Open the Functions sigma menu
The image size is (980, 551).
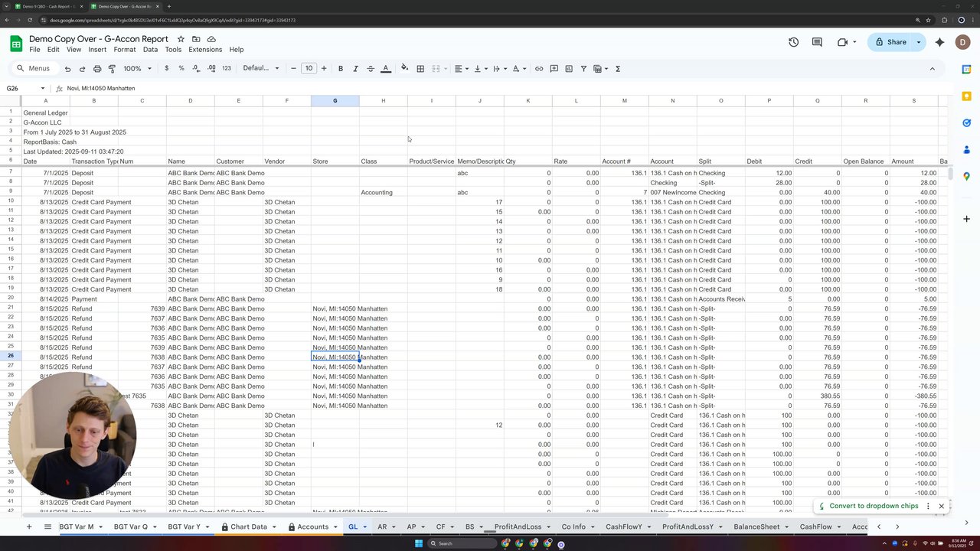pos(618,69)
